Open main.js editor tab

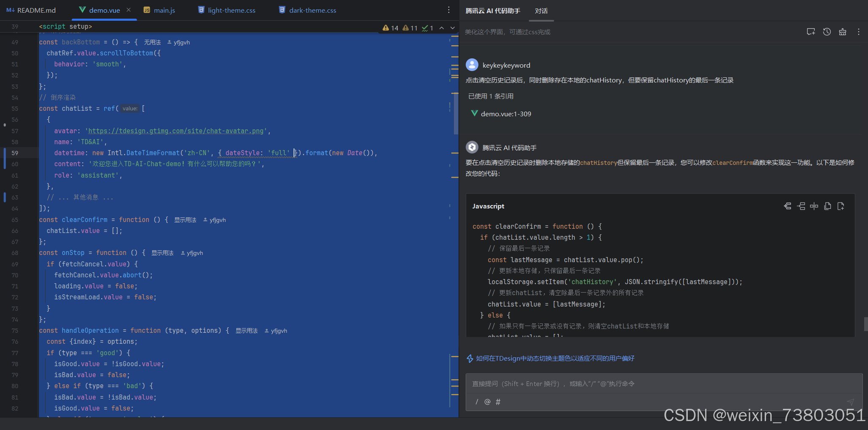(159, 10)
